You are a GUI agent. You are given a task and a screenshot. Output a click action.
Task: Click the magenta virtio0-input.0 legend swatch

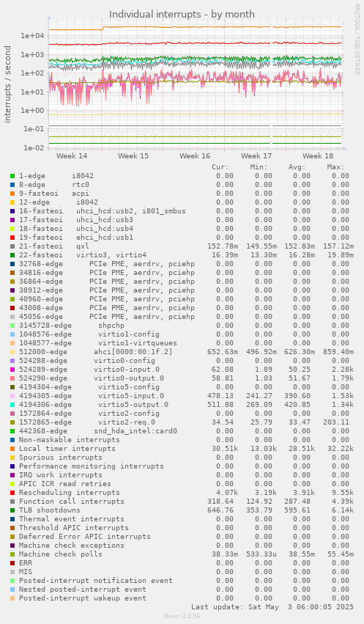pos(12,370)
